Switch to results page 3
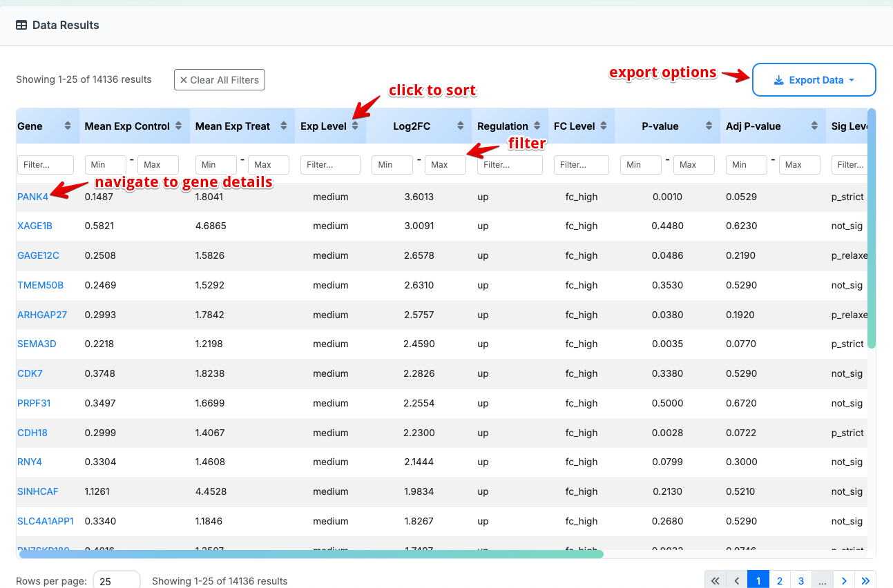Screen dimensions: 893x588 [x=800, y=580]
